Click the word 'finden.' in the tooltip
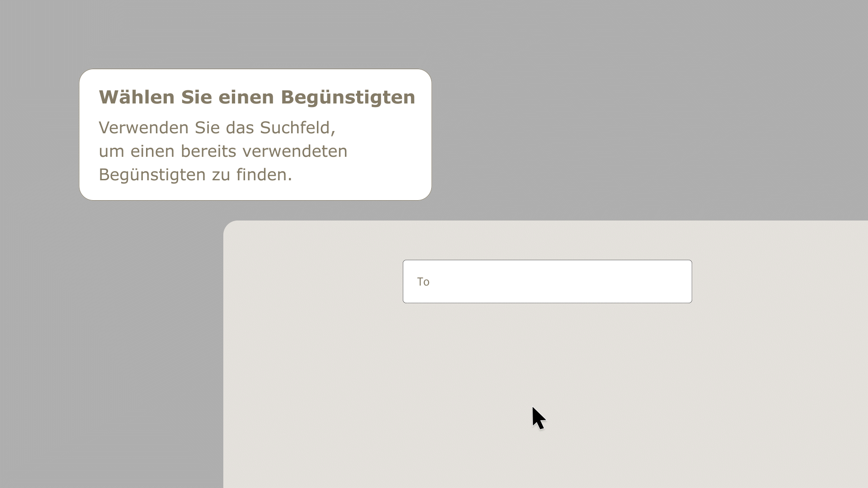The image size is (868, 488). point(264,175)
